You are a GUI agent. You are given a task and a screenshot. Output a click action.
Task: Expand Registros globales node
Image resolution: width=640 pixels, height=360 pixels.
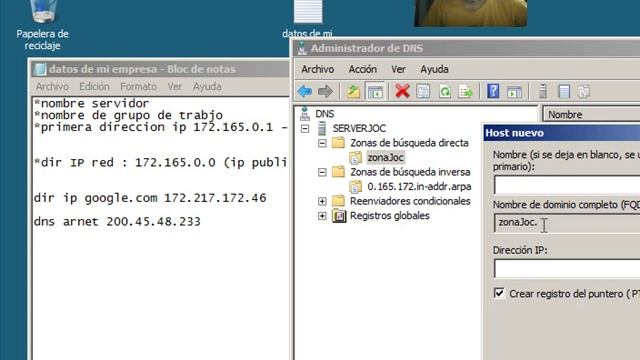click(x=322, y=216)
